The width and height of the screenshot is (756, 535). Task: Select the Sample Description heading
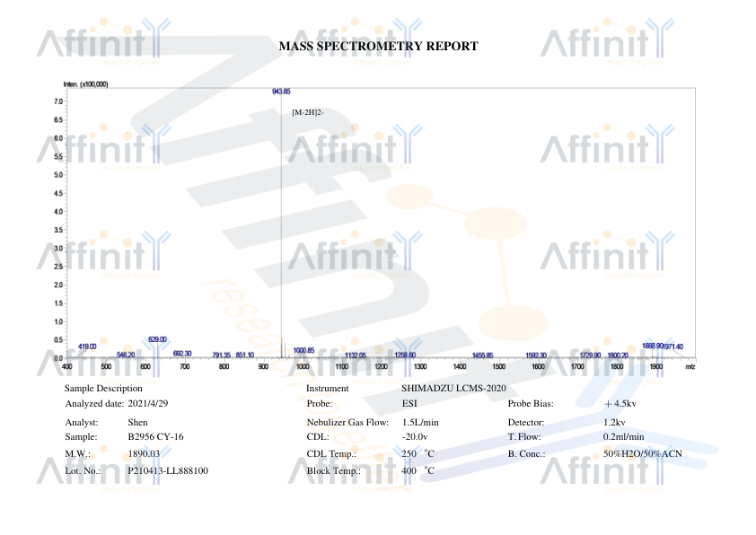[103, 389]
